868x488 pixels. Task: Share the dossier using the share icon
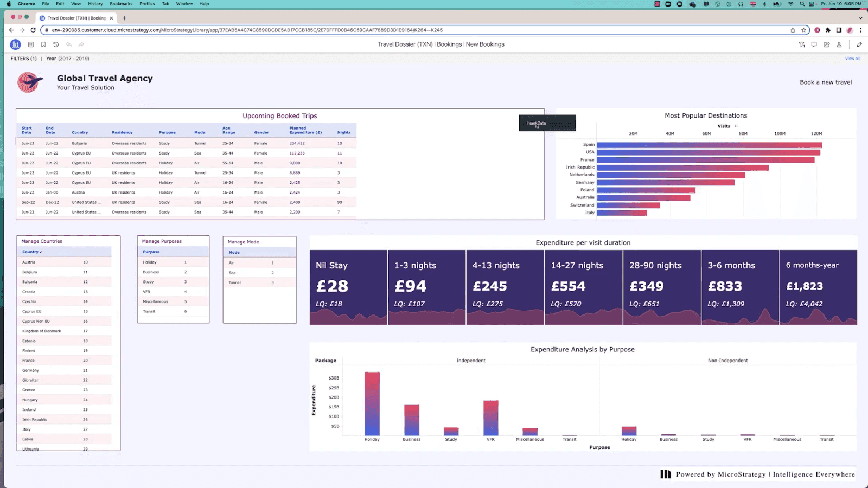coord(827,44)
